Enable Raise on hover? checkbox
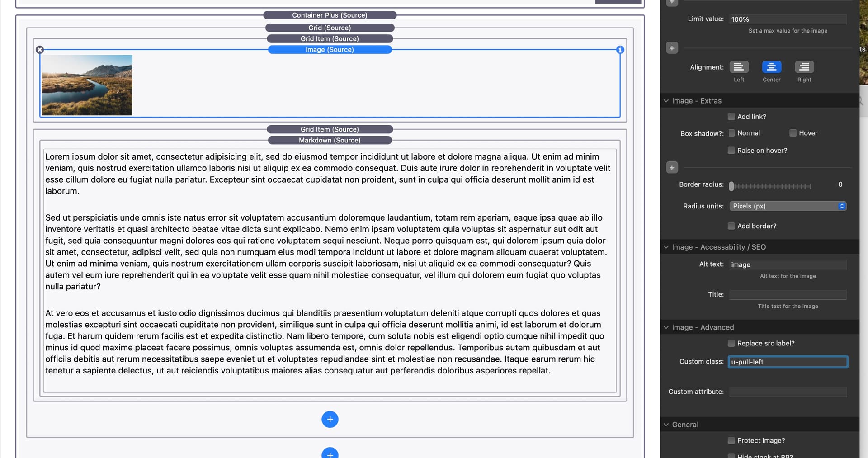This screenshot has width=868, height=458. click(731, 151)
